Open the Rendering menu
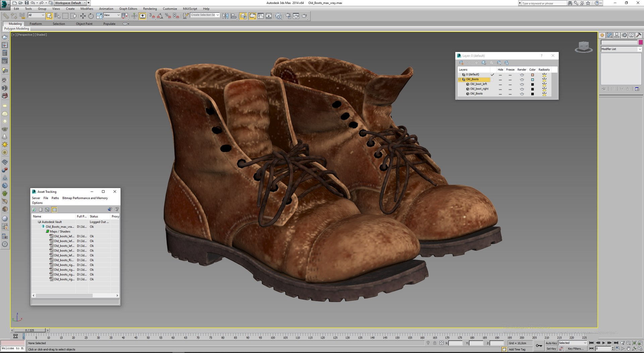 (x=150, y=9)
